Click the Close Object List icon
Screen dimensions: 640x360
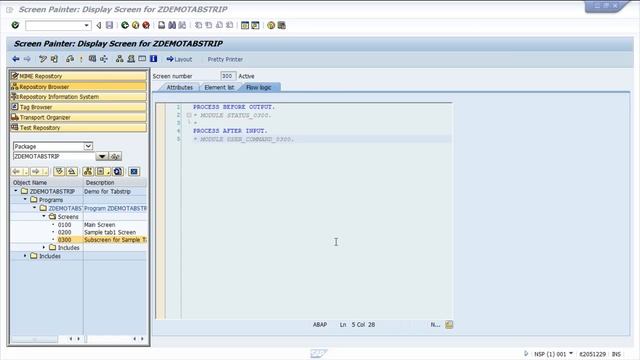pos(134,171)
